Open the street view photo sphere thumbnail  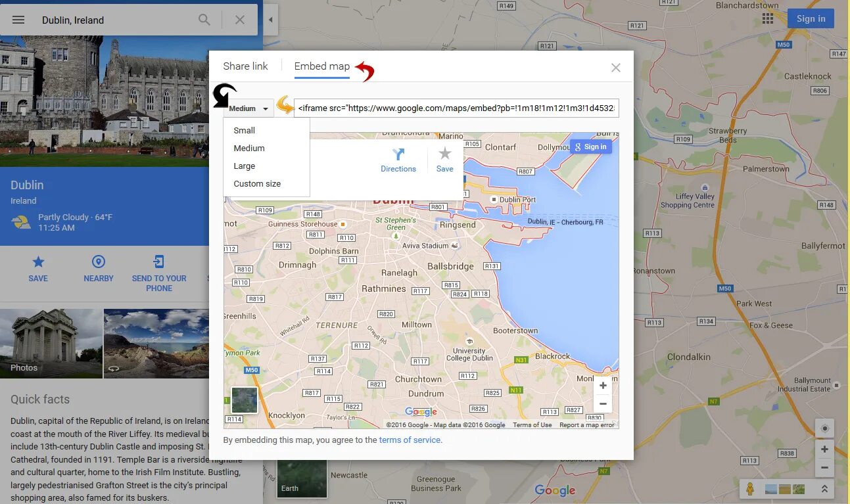[x=156, y=343]
